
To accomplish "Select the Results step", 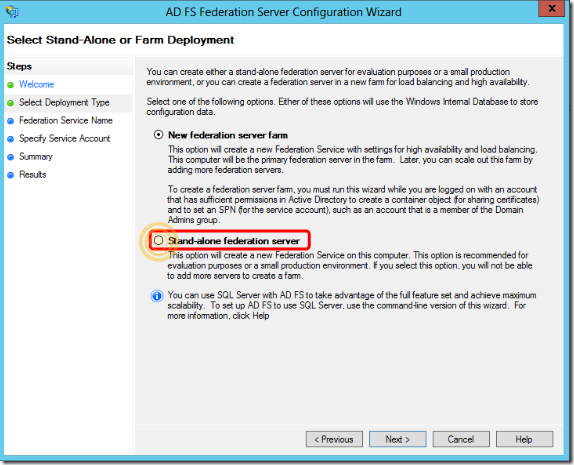I will [x=33, y=174].
